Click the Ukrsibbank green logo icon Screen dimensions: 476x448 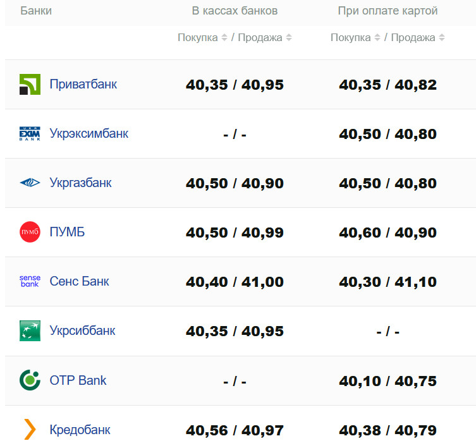point(30,330)
